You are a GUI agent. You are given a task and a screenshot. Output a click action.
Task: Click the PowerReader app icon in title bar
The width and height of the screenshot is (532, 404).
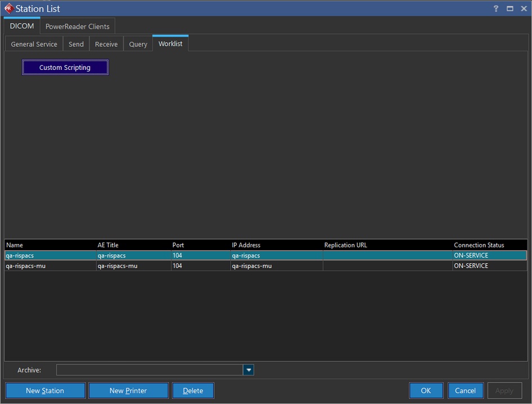(8, 8)
